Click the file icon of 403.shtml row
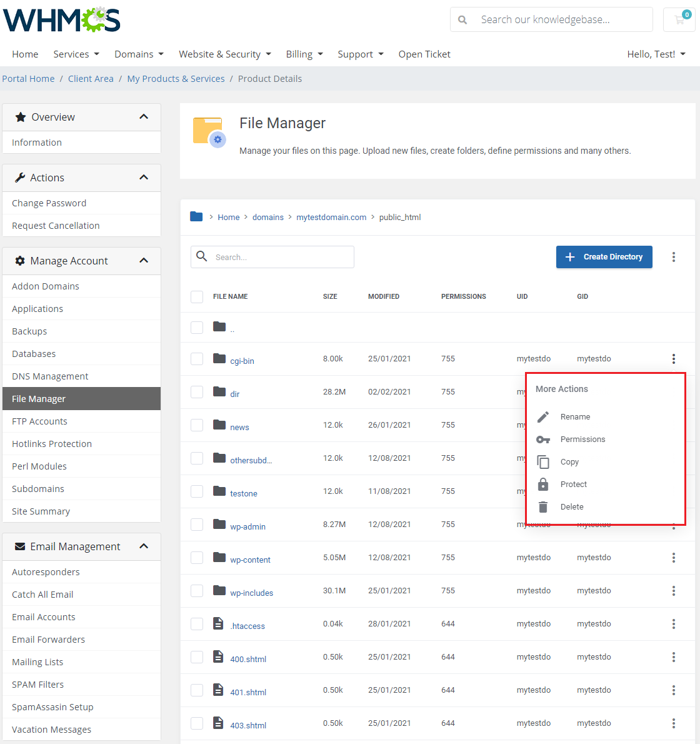This screenshot has height=744, width=700. coord(218,723)
